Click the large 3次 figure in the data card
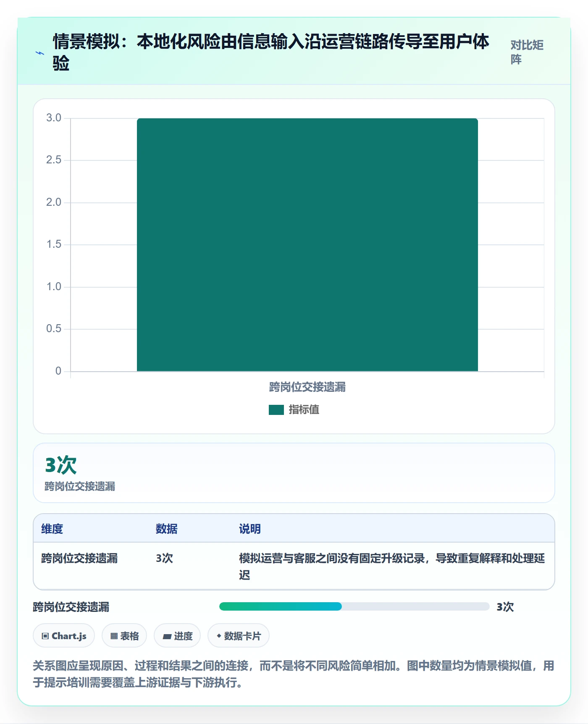588x724 pixels. pos(61,465)
